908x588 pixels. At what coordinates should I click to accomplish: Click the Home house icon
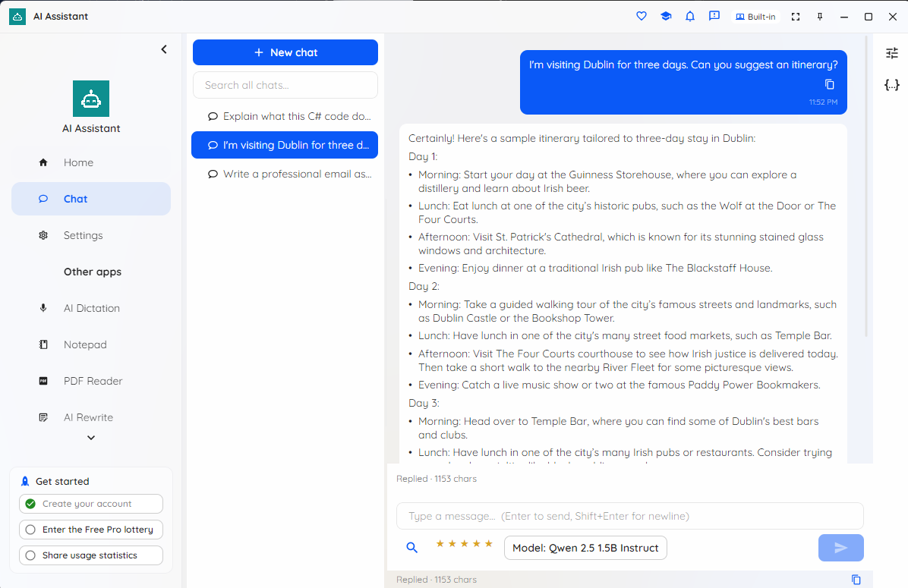[x=43, y=162]
